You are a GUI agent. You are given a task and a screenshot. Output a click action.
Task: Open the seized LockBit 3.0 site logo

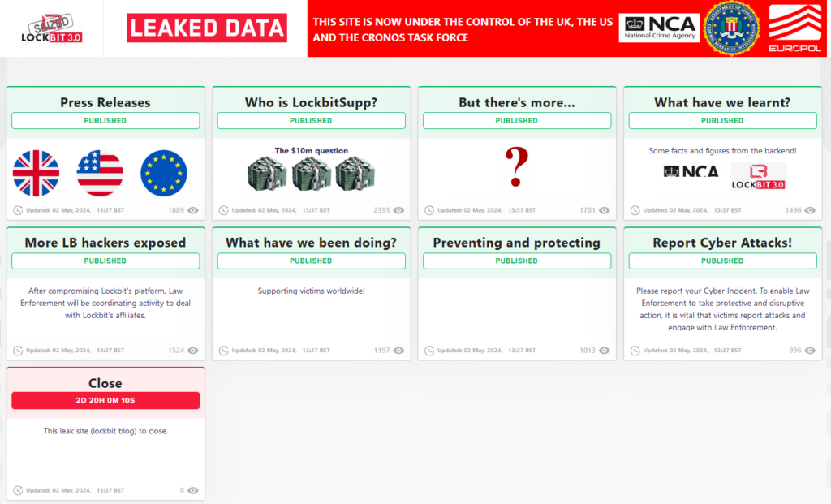(x=51, y=28)
